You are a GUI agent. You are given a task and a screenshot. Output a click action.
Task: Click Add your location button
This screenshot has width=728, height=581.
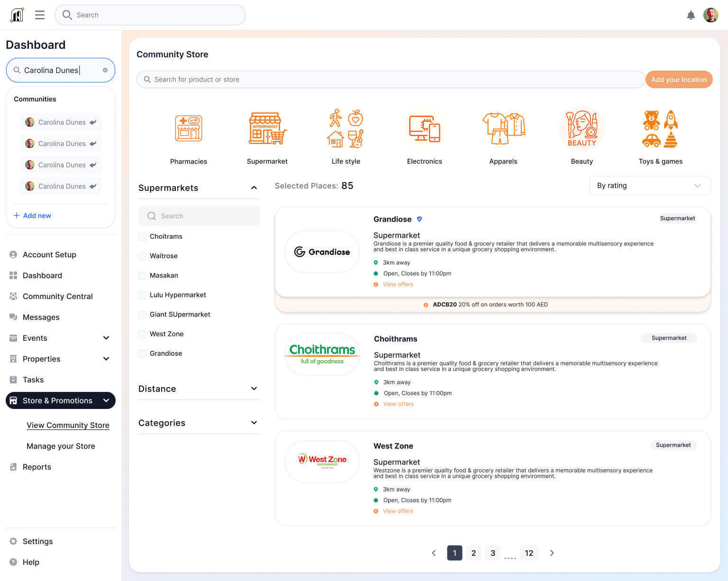point(679,80)
